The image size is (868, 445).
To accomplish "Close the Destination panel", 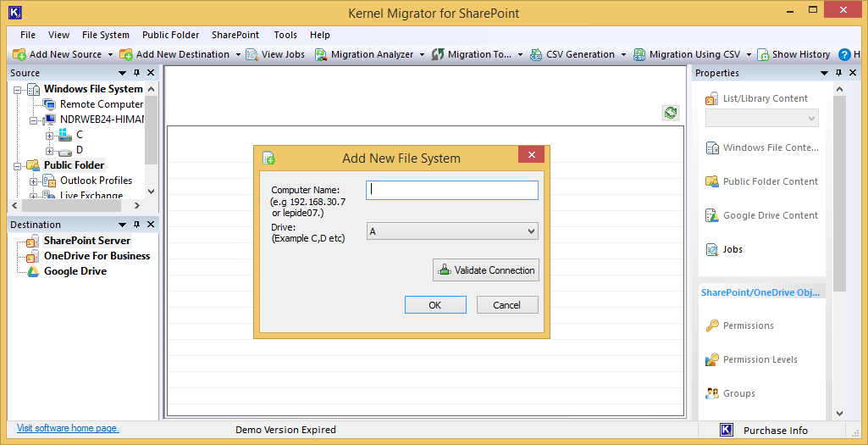I will click(x=151, y=225).
